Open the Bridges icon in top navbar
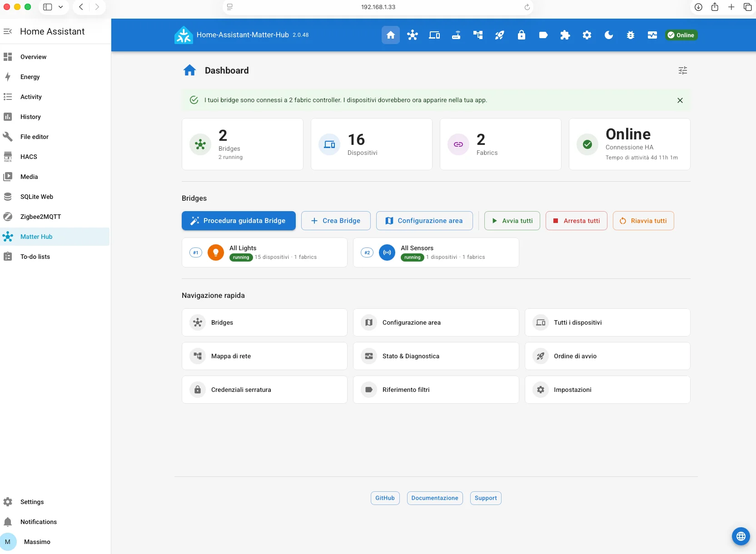The image size is (756, 554). click(x=413, y=35)
